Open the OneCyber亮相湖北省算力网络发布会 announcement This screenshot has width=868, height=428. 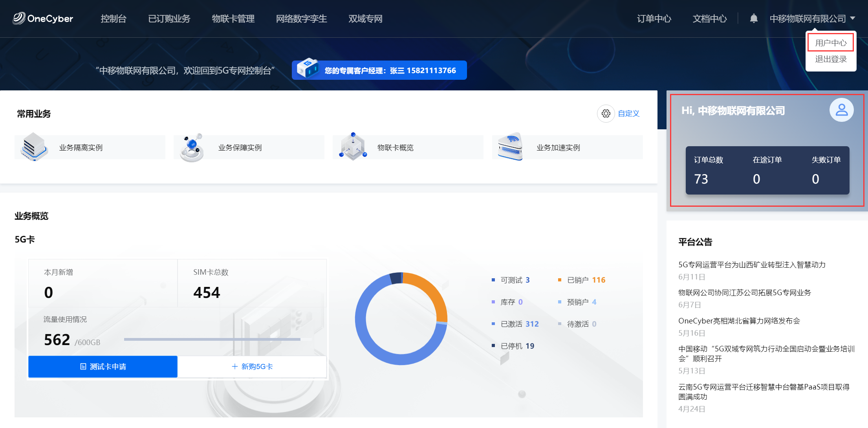[739, 321]
